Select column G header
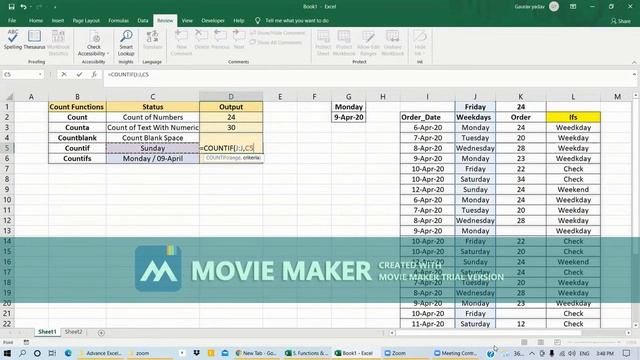 point(349,97)
